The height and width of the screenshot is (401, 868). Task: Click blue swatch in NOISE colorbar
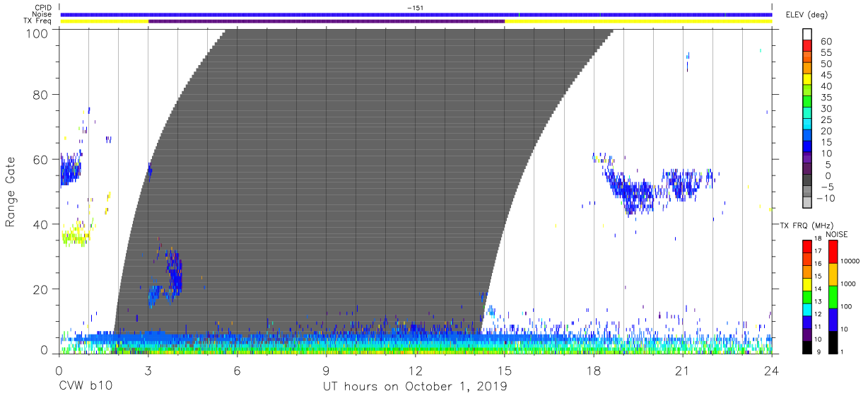tap(833, 319)
